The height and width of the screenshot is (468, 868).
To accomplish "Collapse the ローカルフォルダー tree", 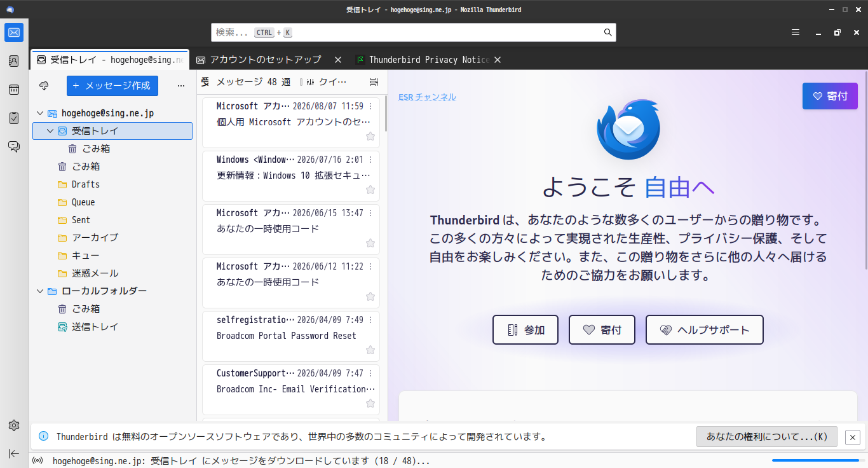I will tap(40, 291).
